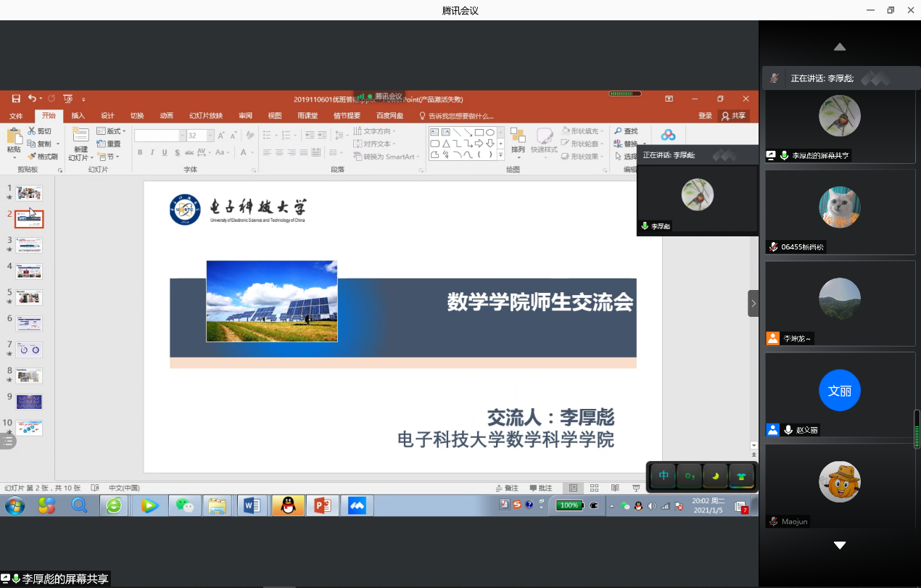This screenshot has width=921, height=588.
Task: Switch to the 插入 ribbon tab
Action: click(x=78, y=116)
